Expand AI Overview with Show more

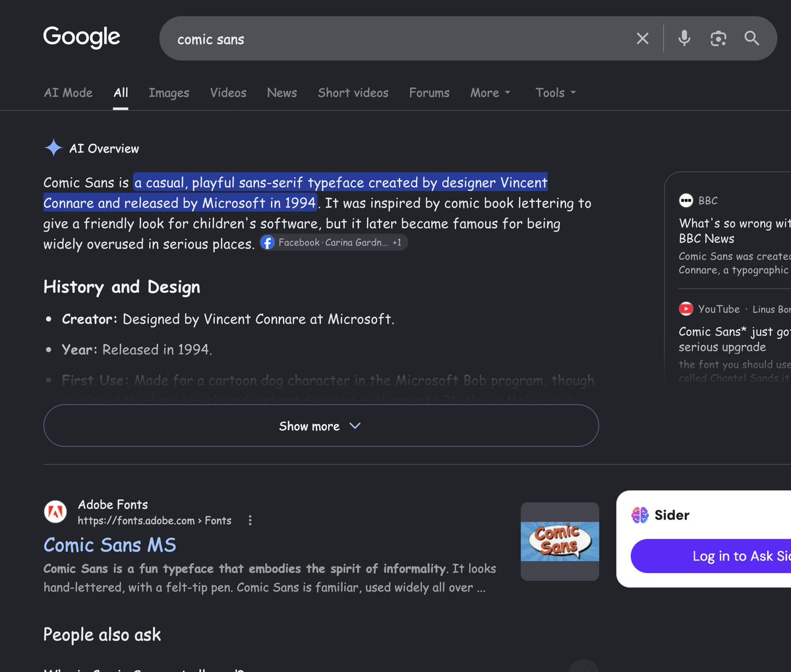321,425
